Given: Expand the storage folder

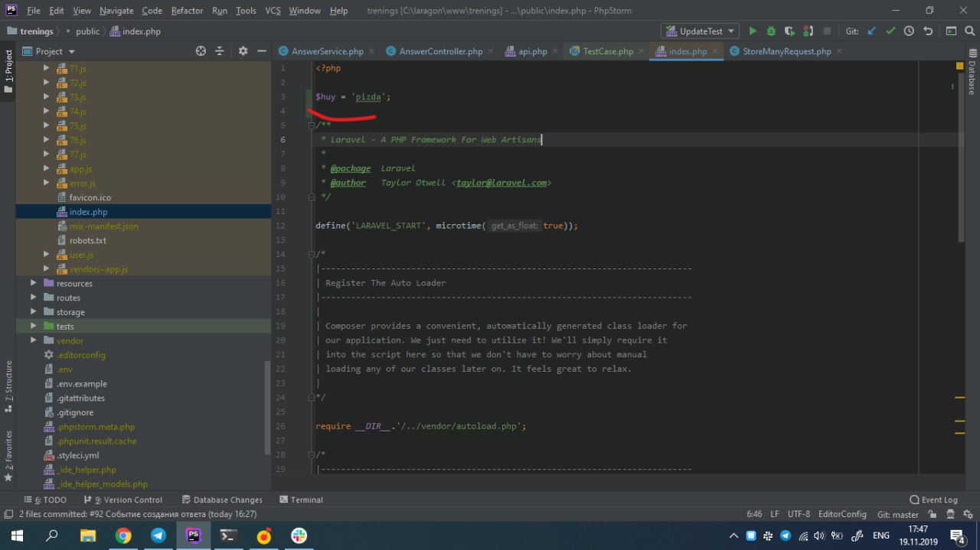Looking at the screenshot, I should tap(33, 312).
